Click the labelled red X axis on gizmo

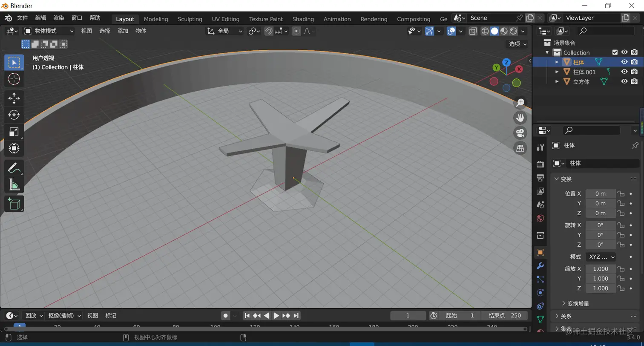click(x=519, y=69)
